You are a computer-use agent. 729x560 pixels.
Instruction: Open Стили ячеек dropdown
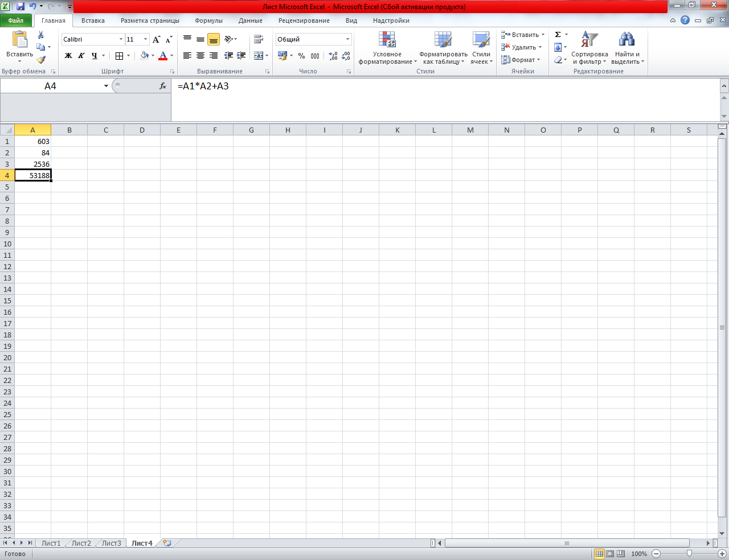click(x=481, y=48)
